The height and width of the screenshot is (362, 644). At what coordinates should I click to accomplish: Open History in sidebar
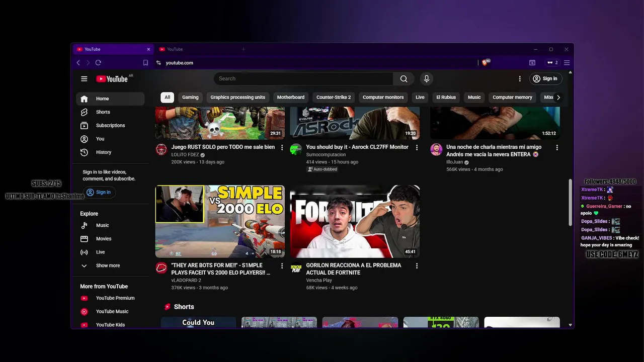[x=110, y=152]
